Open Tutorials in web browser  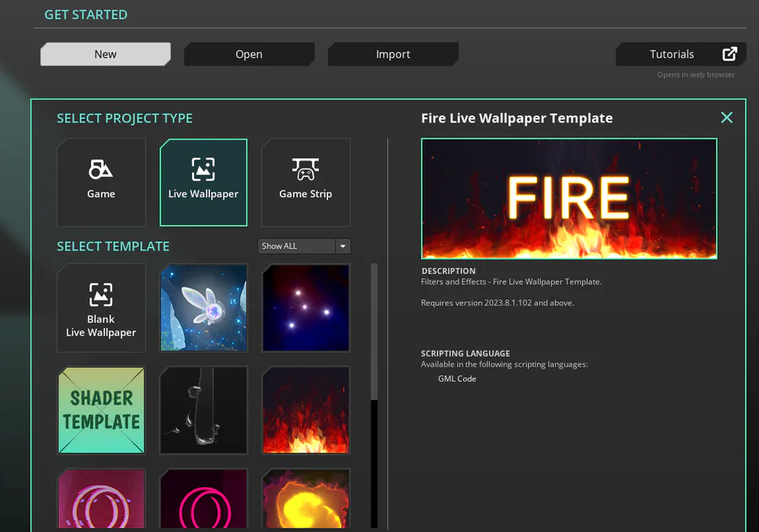pos(681,54)
